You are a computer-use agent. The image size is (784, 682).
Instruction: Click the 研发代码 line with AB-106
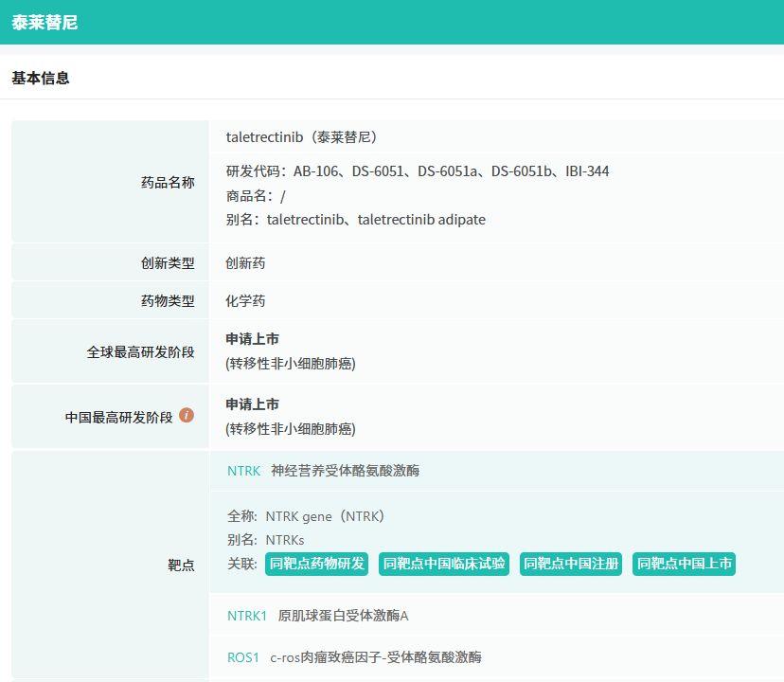click(x=417, y=171)
